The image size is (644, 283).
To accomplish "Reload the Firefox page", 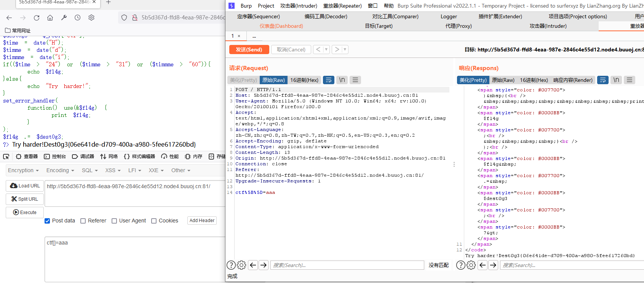I will pos(37,18).
